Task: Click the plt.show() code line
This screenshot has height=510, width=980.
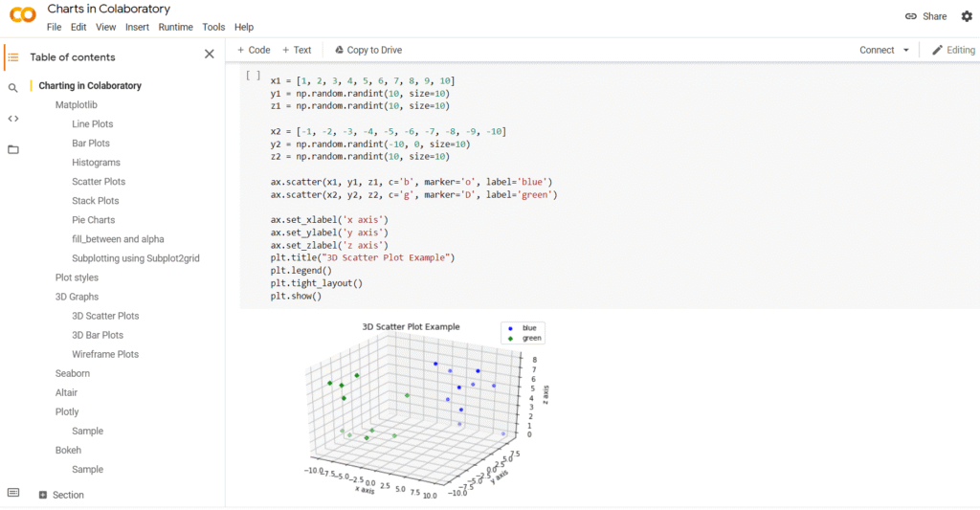Action: 297,296
